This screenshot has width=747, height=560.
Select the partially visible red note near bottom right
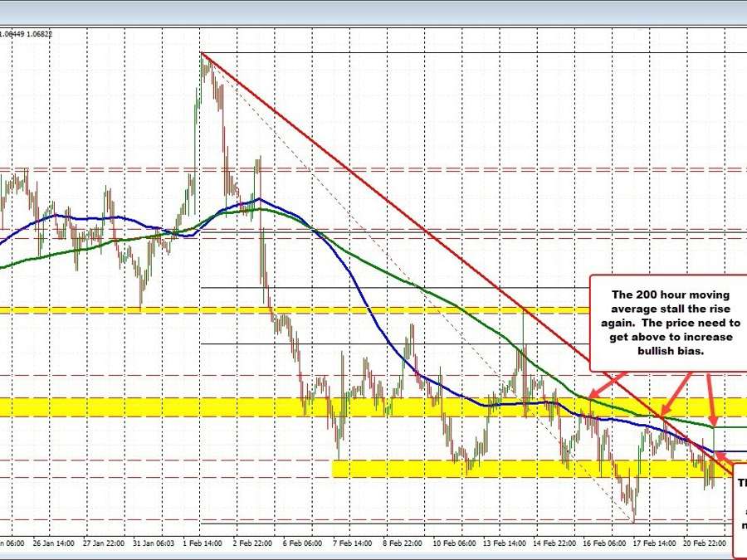click(x=741, y=498)
